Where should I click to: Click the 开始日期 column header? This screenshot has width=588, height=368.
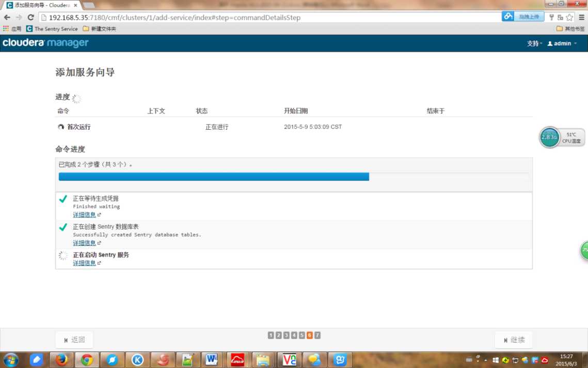(295, 111)
